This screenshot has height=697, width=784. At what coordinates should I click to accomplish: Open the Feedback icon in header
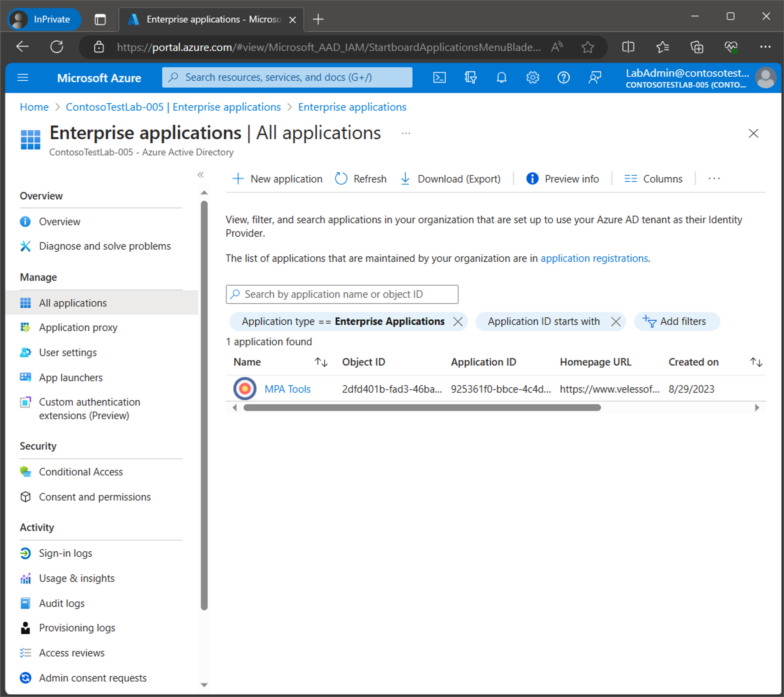tap(595, 78)
